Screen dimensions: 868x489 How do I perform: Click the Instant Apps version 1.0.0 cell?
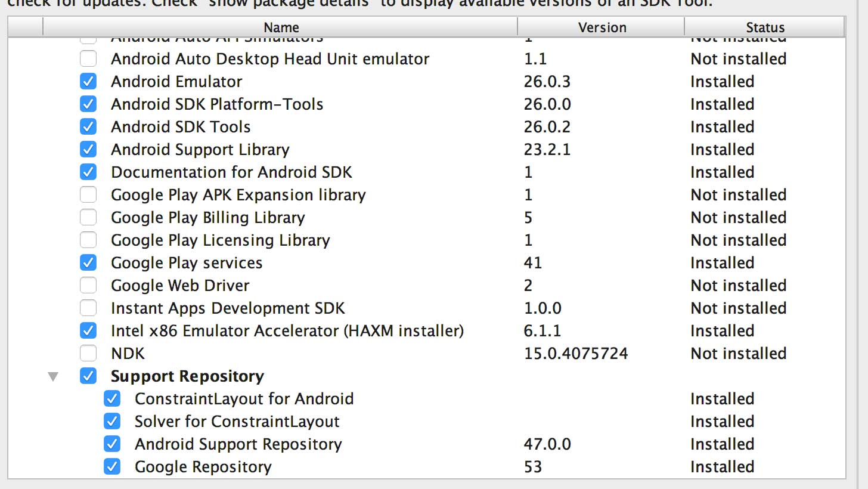pyautogui.click(x=542, y=308)
